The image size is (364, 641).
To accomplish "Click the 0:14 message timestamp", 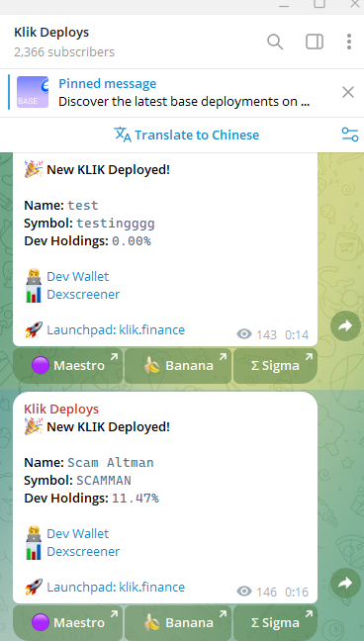I will [x=297, y=335].
